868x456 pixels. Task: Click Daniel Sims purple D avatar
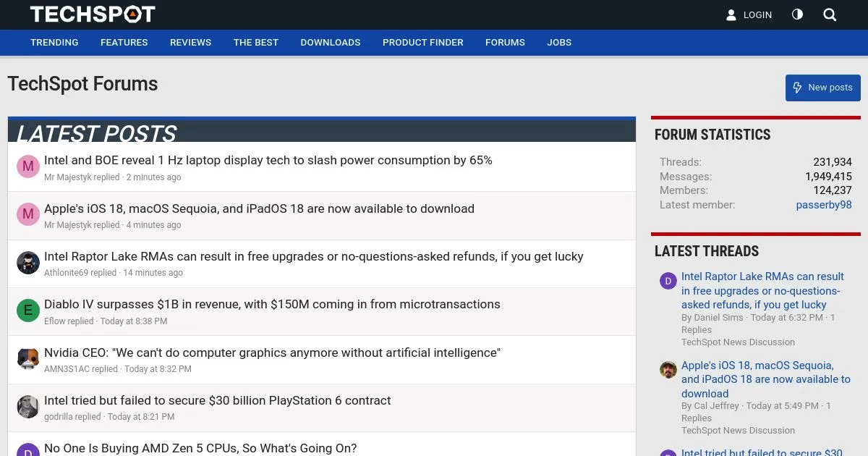[x=668, y=281]
